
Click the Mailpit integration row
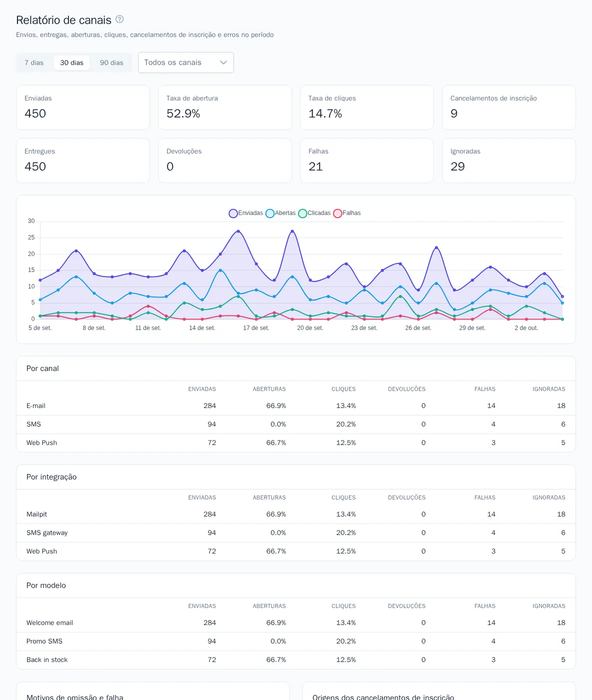(296, 514)
